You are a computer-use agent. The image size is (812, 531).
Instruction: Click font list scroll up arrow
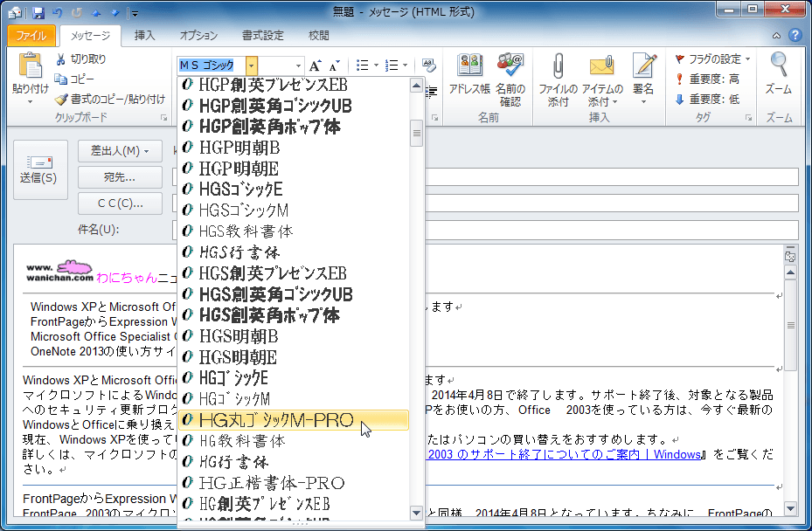[416, 86]
